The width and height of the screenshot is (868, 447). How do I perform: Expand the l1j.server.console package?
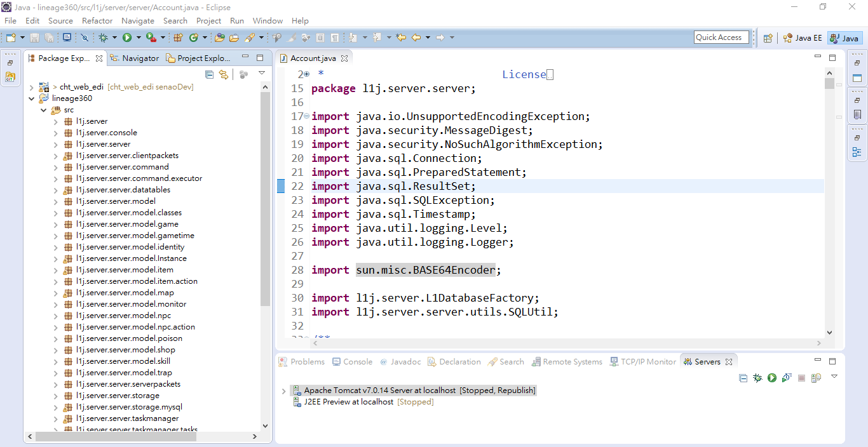55,133
